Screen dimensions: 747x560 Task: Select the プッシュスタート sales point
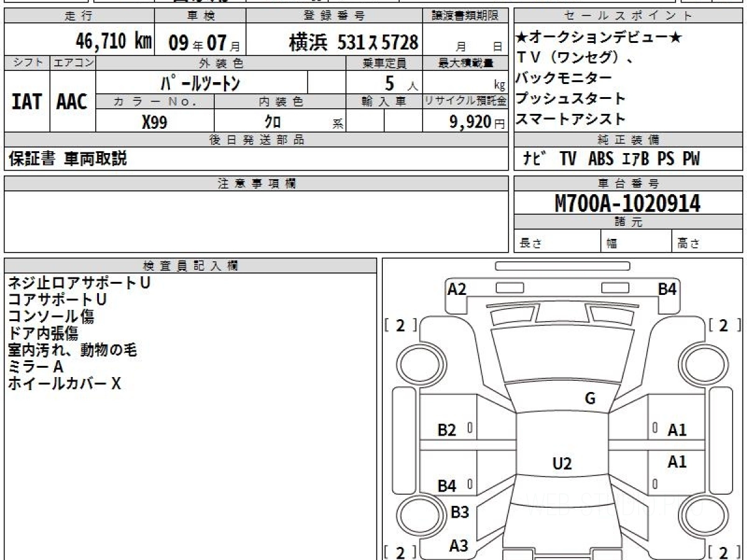(571, 98)
